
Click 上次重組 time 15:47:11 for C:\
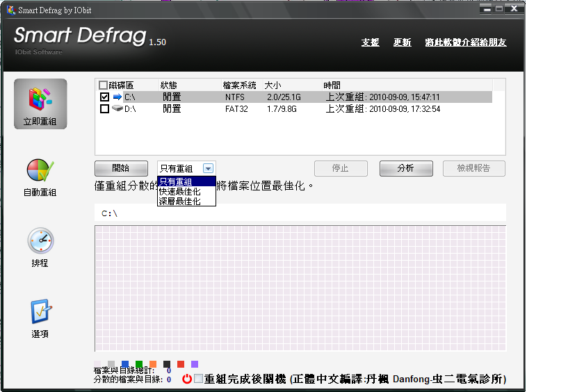[x=382, y=97]
